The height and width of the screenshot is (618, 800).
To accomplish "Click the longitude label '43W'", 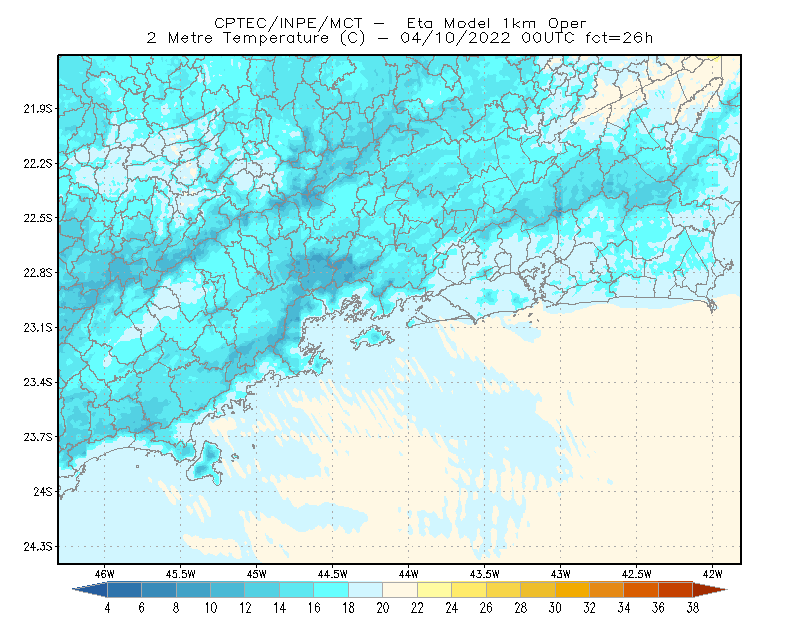I will coord(561,574).
